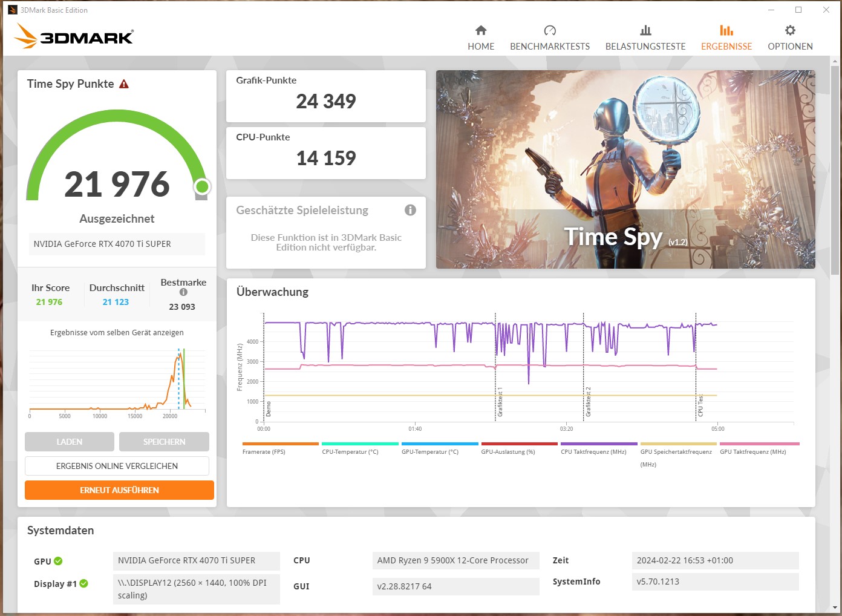Click the DISPLAY12 2560 × 1440 field
842x616 pixels.
(197, 589)
